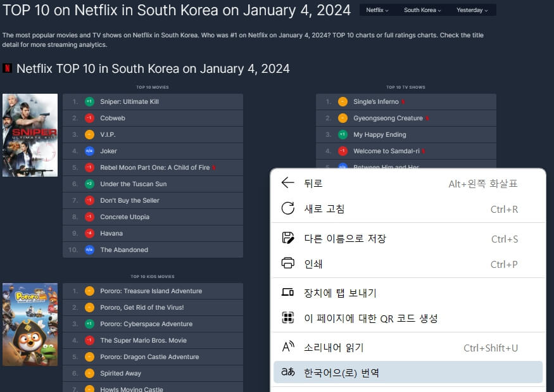Click the Netflix N logo icon
Screen dimensions: 554x392
click(8, 68)
